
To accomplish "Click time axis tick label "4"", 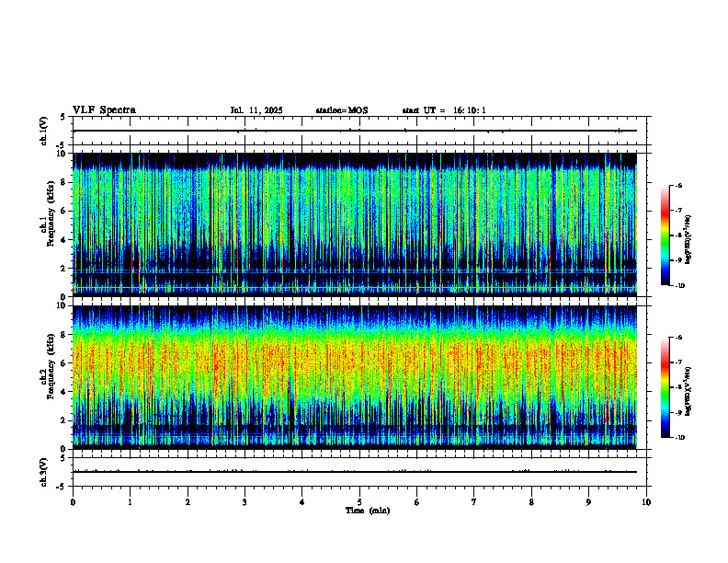I will click(x=302, y=502).
